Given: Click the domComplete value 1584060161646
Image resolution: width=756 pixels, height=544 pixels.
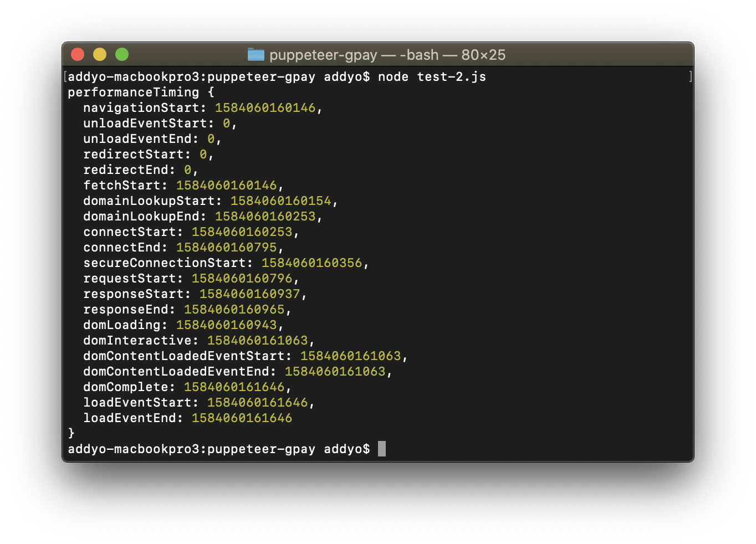Looking at the screenshot, I should tap(234, 387).
